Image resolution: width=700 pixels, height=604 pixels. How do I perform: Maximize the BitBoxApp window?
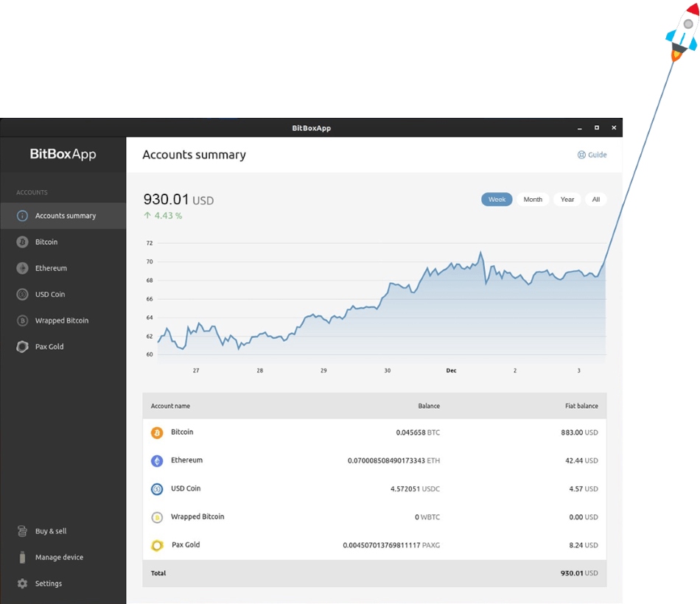(x=597, y=127)
